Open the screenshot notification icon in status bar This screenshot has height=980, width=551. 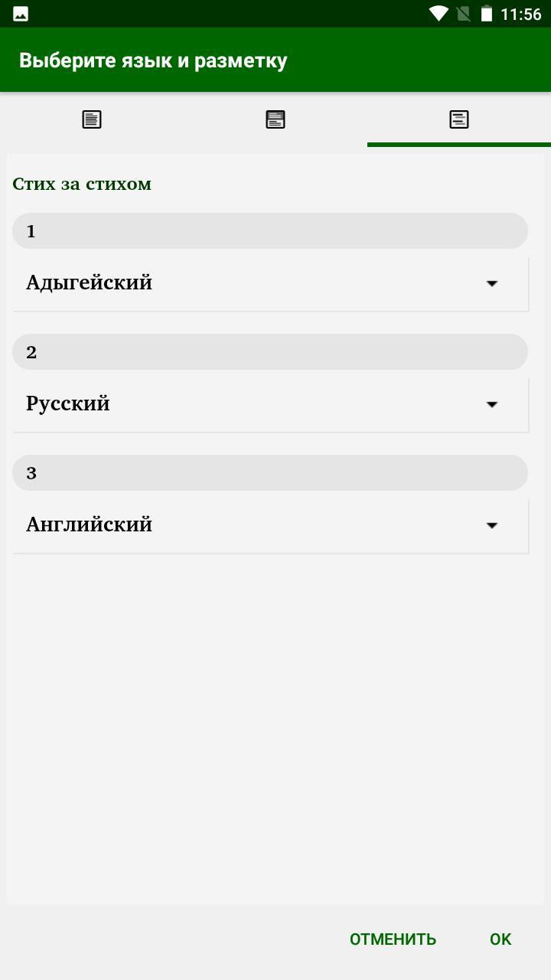pos(20,13)
